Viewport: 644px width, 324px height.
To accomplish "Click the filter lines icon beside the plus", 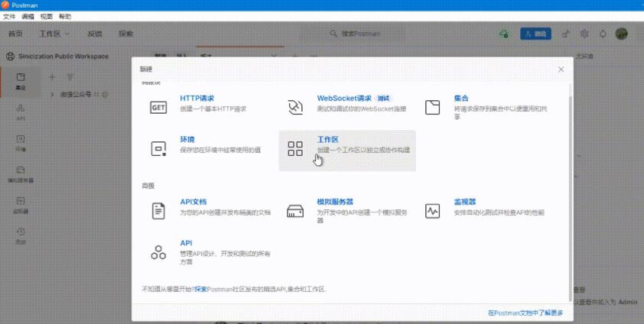I will pos(70,77).
